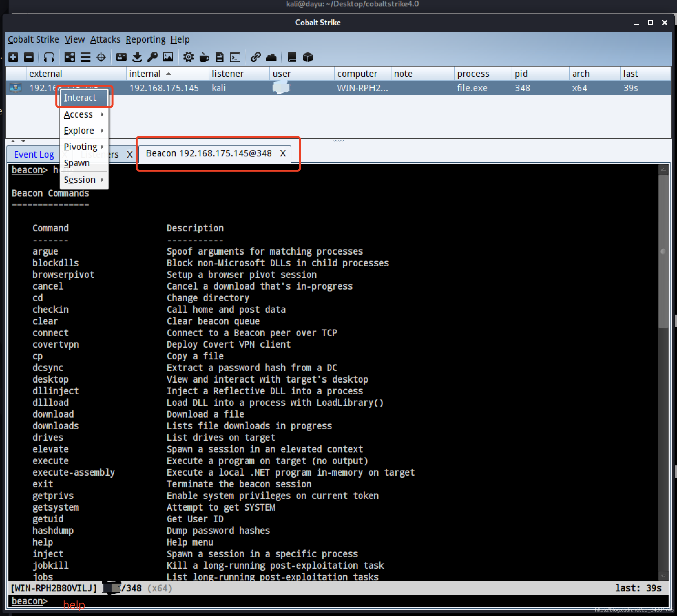The height and width of the screenshot is (616, 677).
Task: Click the arch column header
Action: (594, 74)
